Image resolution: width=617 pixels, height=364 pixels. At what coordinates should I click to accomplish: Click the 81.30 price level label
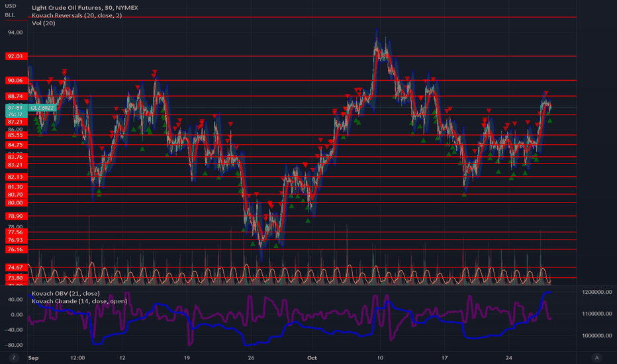(16, 187)
